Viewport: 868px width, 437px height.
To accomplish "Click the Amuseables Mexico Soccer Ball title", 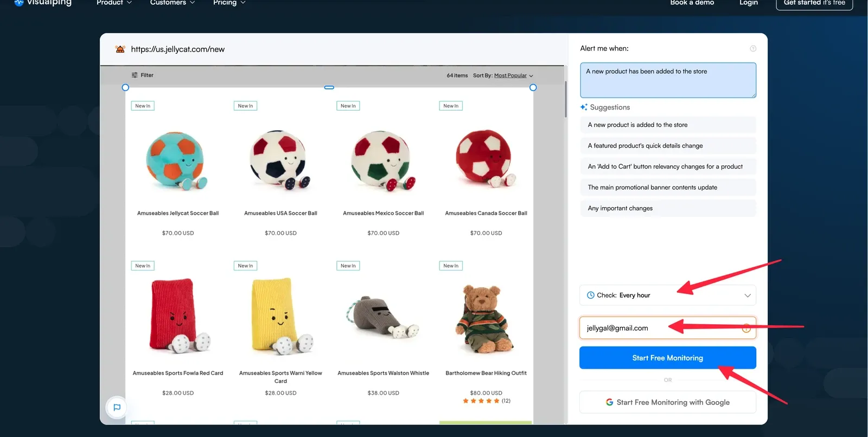I will pos(383,214).
